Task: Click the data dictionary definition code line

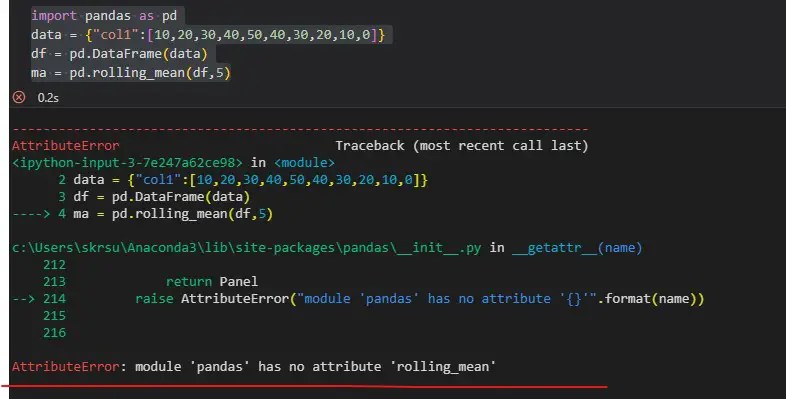Action: (x=208, y=35)
